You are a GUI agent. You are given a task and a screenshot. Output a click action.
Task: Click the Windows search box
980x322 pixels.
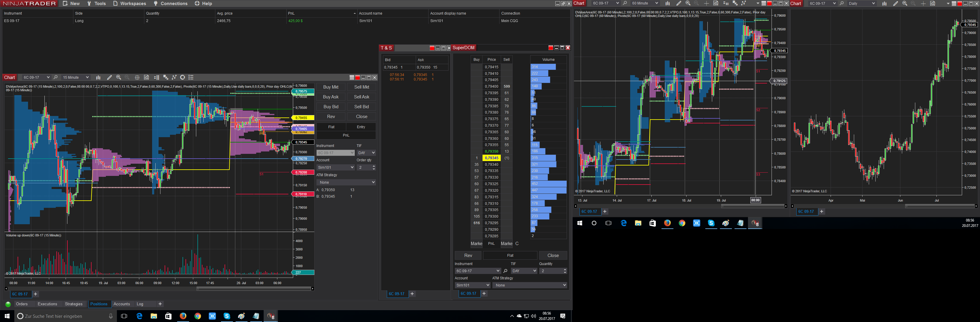coord(65,316)
